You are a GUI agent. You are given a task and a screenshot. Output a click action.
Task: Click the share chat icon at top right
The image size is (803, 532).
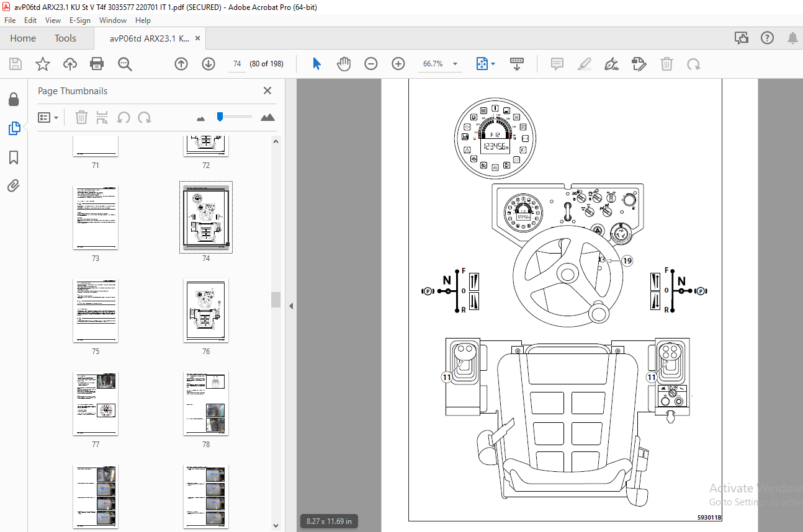pos(742,38)
